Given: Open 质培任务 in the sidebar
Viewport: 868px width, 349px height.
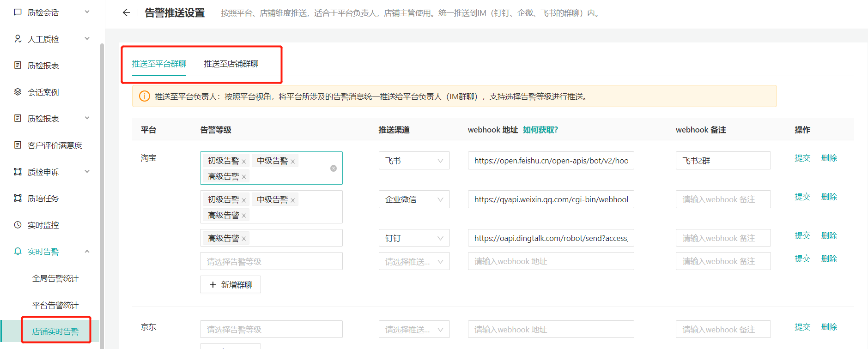Looking at the screenshot, I should pos(43,199).
